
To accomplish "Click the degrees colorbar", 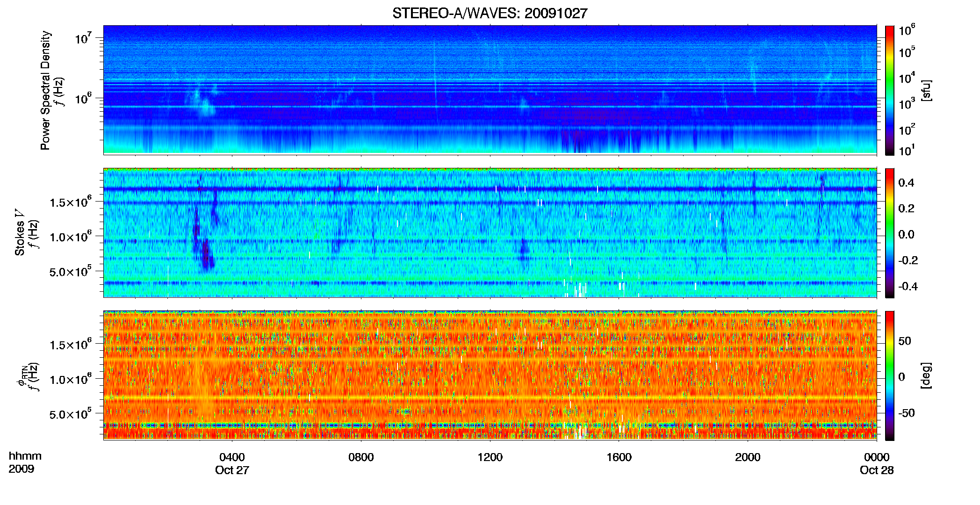I will point(889,375).
